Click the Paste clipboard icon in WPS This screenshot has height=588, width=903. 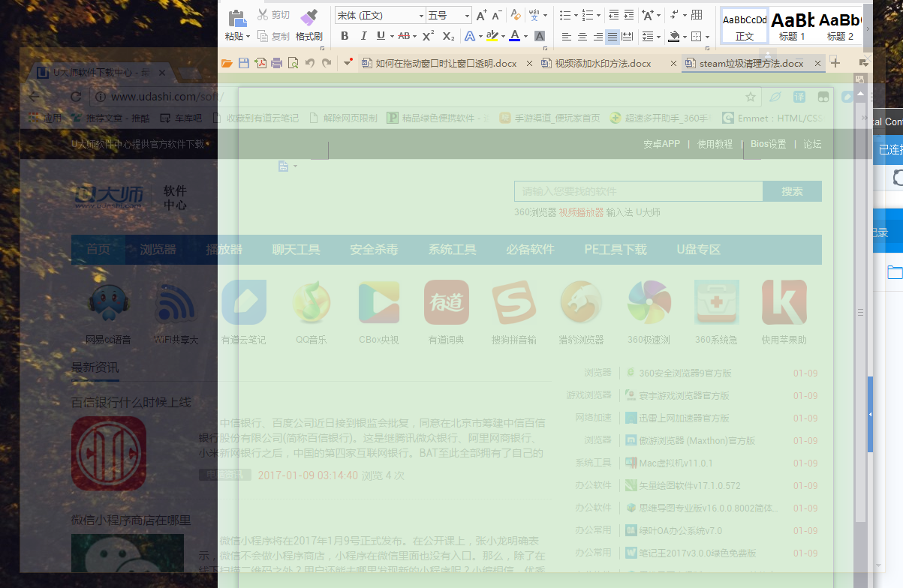pyautogui.click(x=236, y=17)
